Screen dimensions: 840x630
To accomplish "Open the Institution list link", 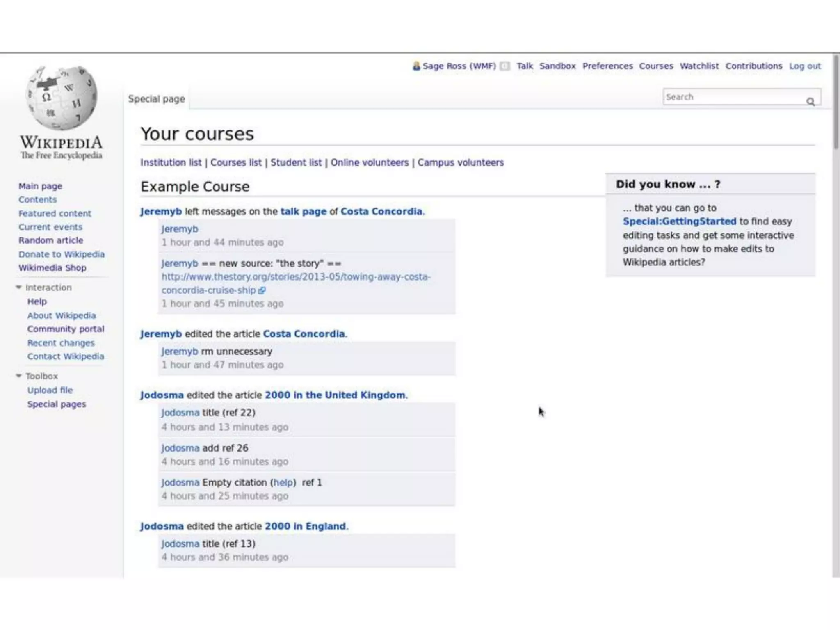I will click(x=171, y=162).
